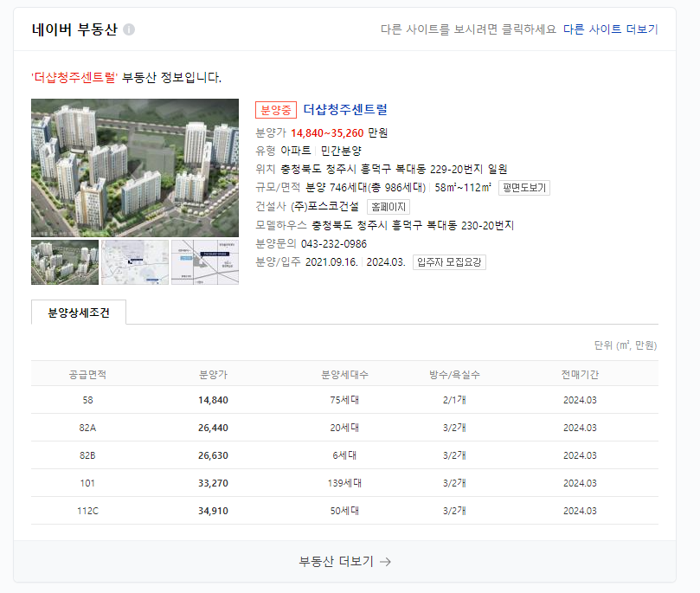This screenshot has height=593, width=700.
Task: Click the 33,270 price cell
Action: pyautogui.click(x=213, y=483)
